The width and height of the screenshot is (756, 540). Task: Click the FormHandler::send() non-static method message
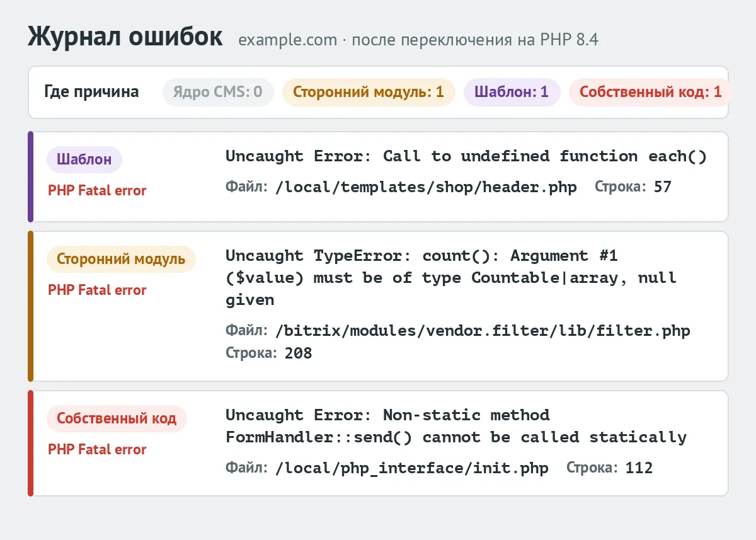click(x=456, y=426)
